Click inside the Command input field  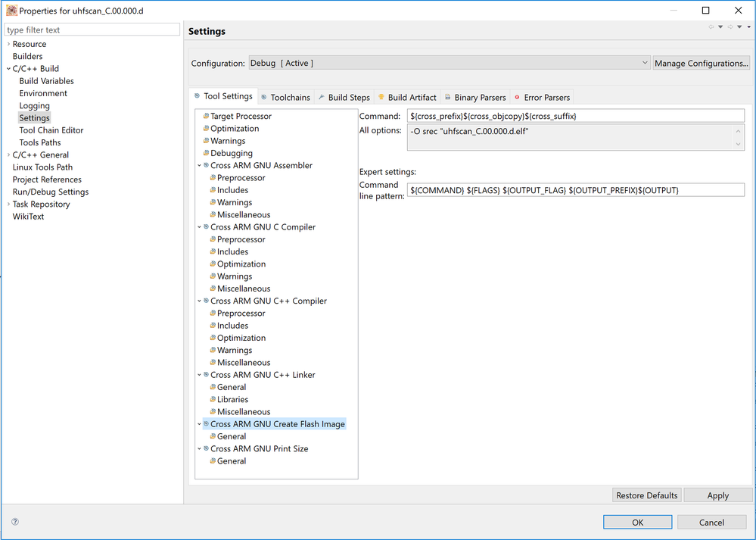click(x=575, y=116)
